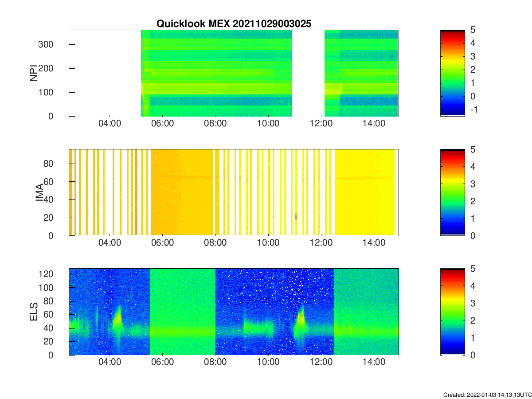The height and width of the screenshot is (399, 532).
Task: Select the ELS panel color scale bar
Action: coord(453,312)
